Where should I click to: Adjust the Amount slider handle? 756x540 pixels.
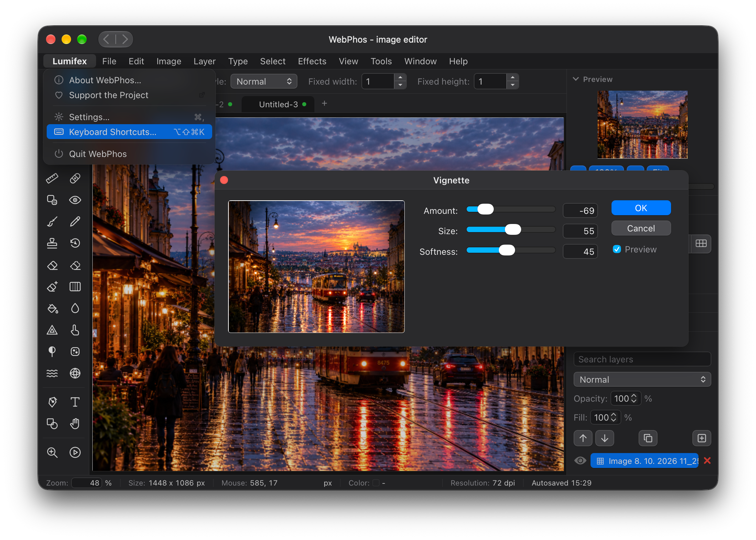coord(486,209)
